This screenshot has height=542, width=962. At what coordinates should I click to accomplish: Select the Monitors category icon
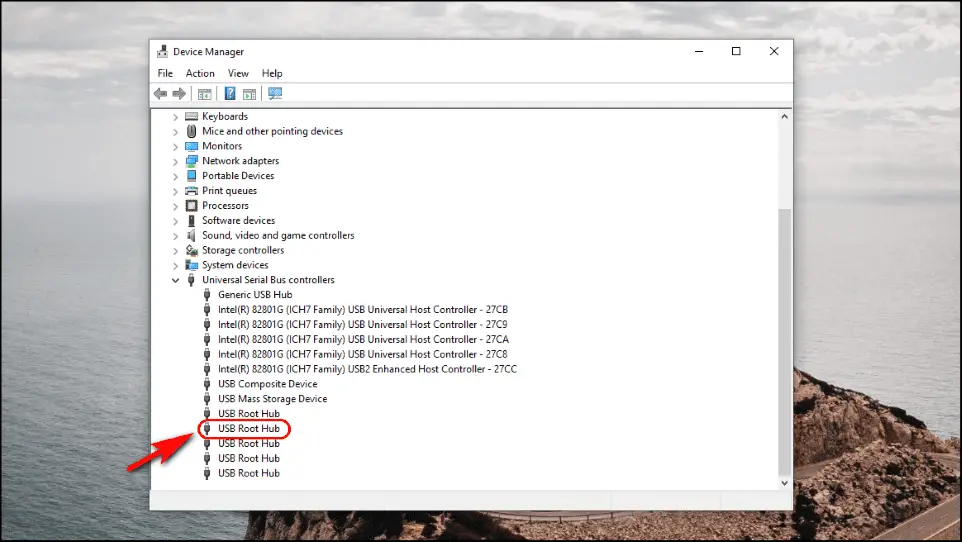coord(191,146)
